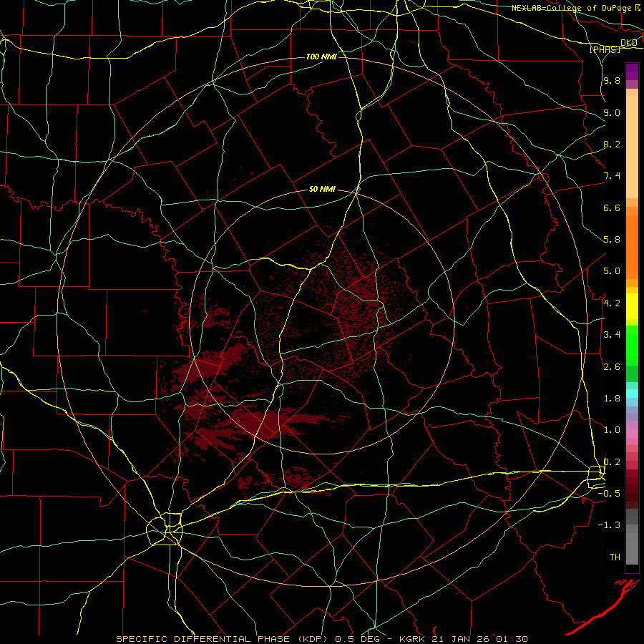Click the 5.0 value on the color scale

pos(612,271)
